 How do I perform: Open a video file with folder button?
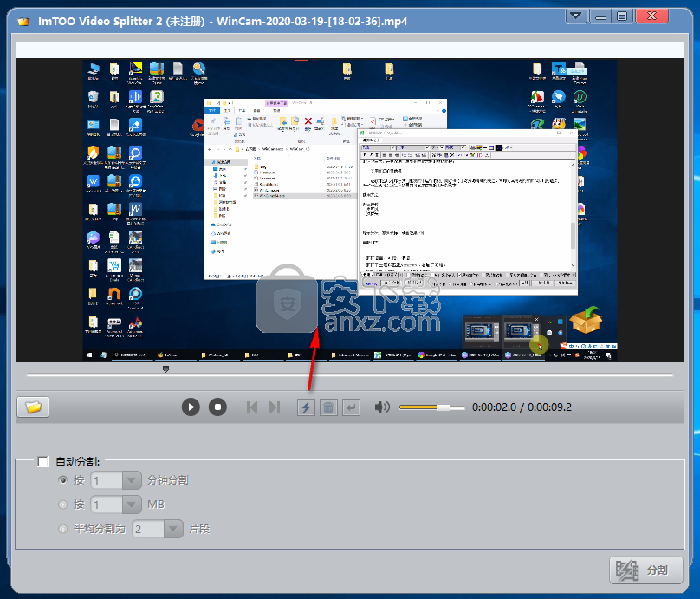click(33, 407)
